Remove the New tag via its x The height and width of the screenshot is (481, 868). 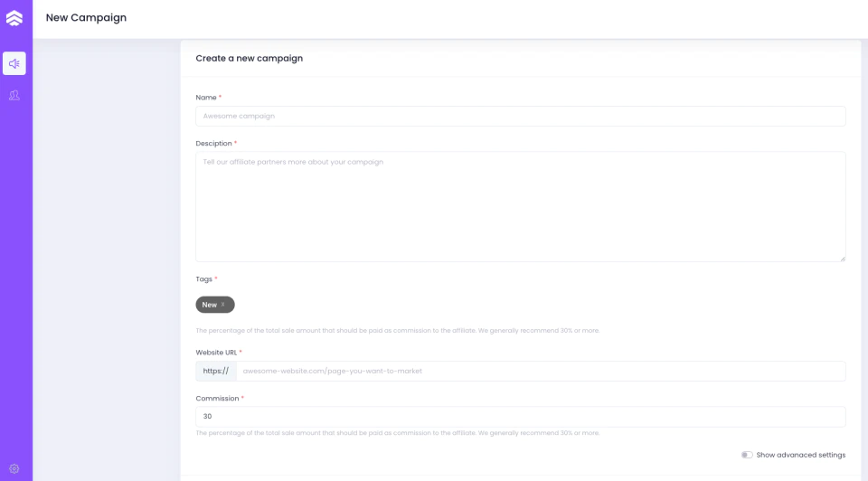[x=223, y=305]
